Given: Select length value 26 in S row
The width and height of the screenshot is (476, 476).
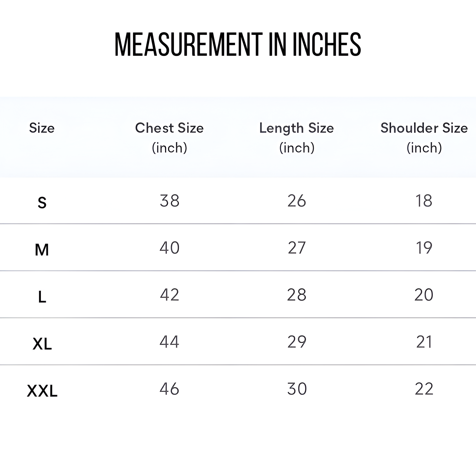Looking at the screenshot, I should pyautogui.click(x=297, y=201).
